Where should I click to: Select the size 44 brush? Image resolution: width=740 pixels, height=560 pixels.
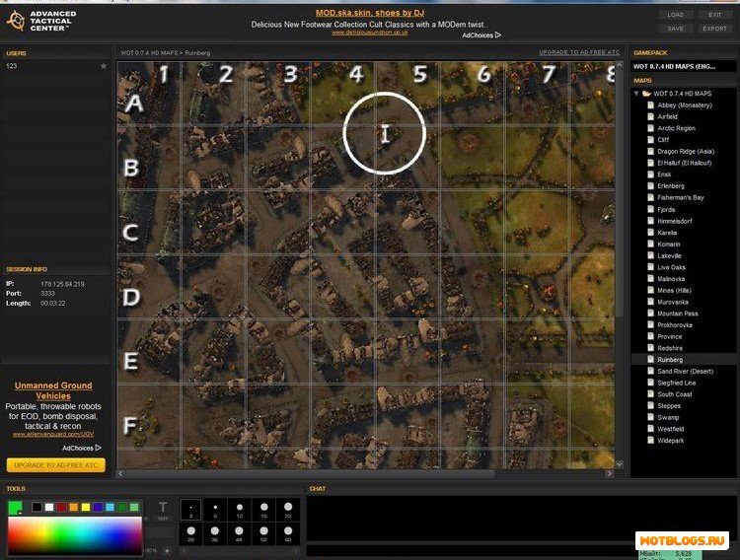tap(240, 534)
